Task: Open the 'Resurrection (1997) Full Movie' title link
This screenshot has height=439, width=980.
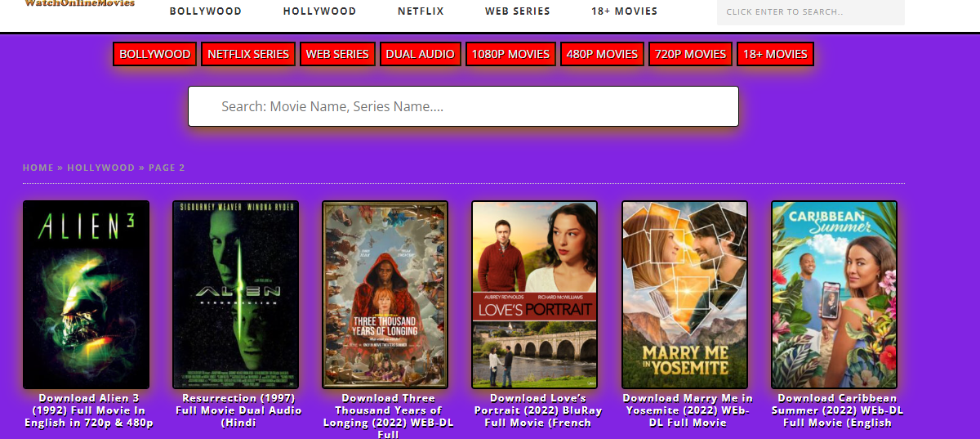Action: coord(238,410)
